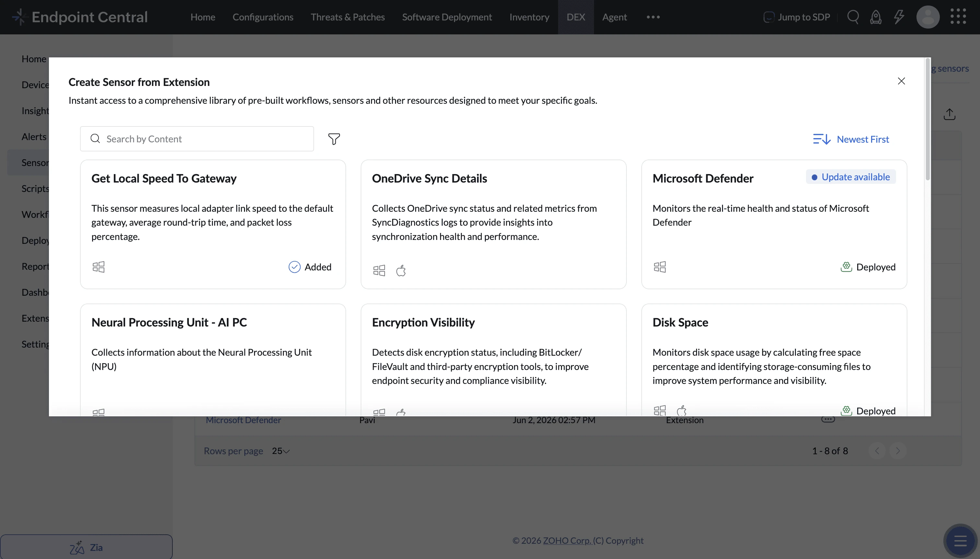Open the Microsoft Defender link in table
The height and width of the screenshot is (559, 980).
pos(243,420)
